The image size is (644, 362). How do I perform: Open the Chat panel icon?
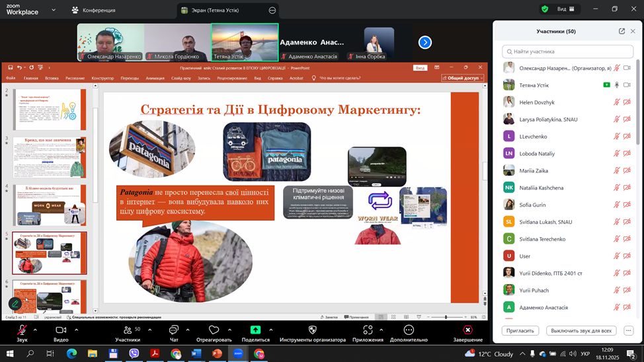[173, 330]
